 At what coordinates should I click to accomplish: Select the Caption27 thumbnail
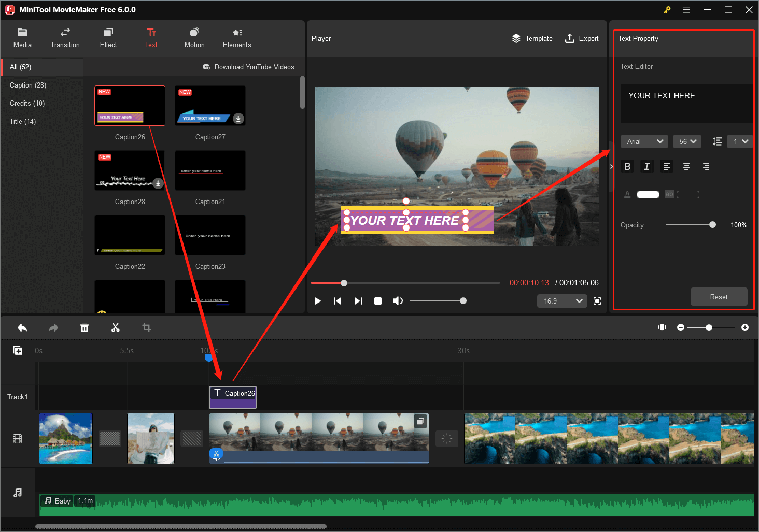[210, 106]
